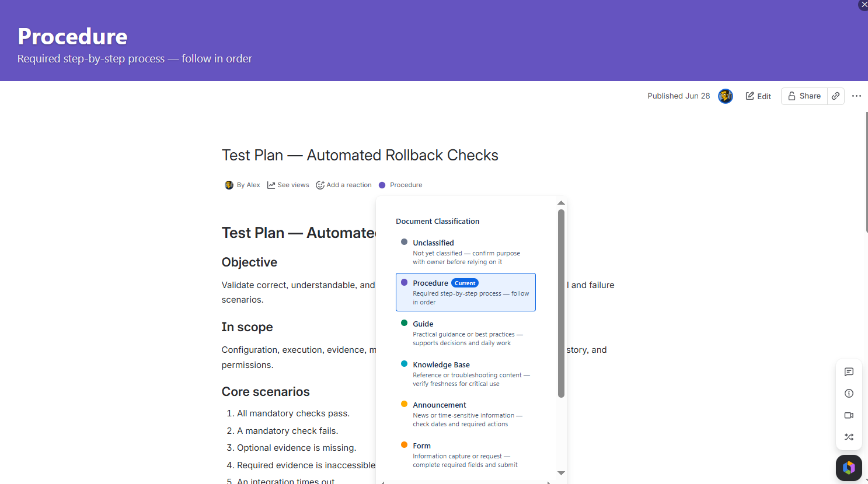Open the page info details icon

tap(849, 394)
